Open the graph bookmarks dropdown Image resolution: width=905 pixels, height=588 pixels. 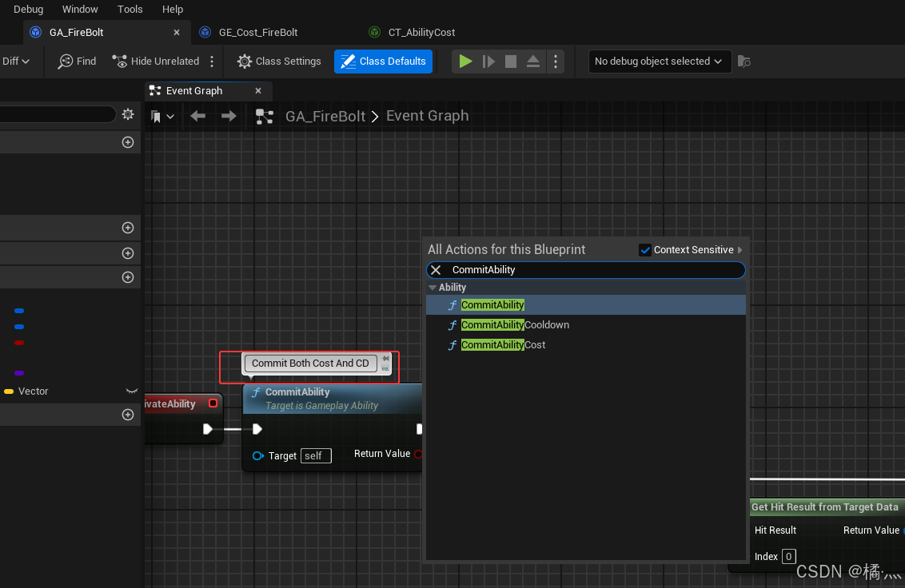162,117
